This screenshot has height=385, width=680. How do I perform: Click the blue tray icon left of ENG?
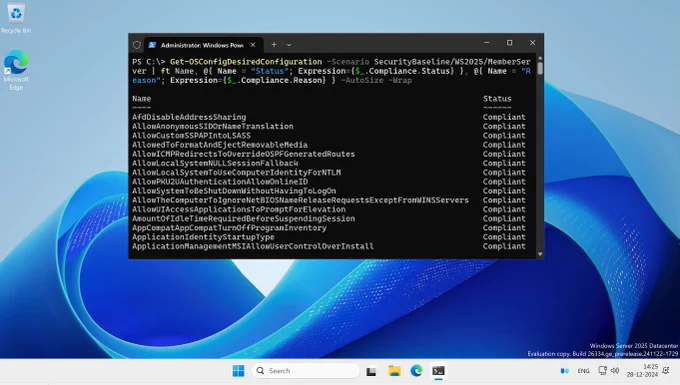pos(565,371)
